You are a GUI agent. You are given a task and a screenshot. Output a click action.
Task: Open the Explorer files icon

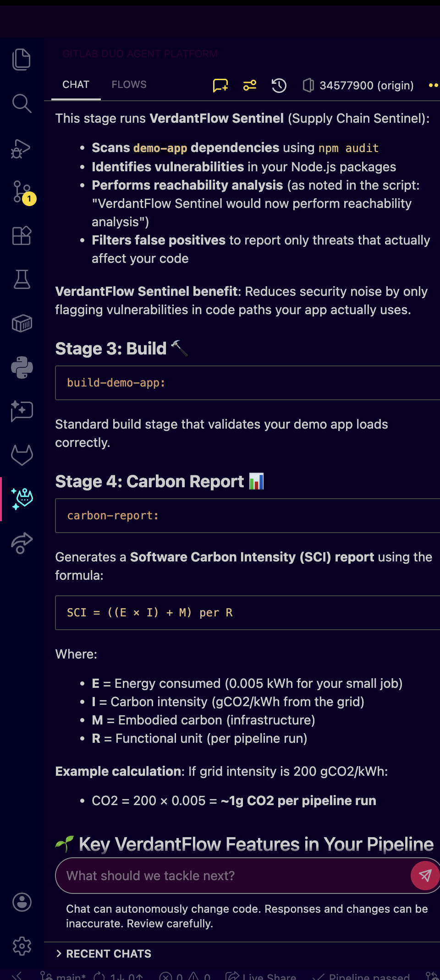(22, 60)
